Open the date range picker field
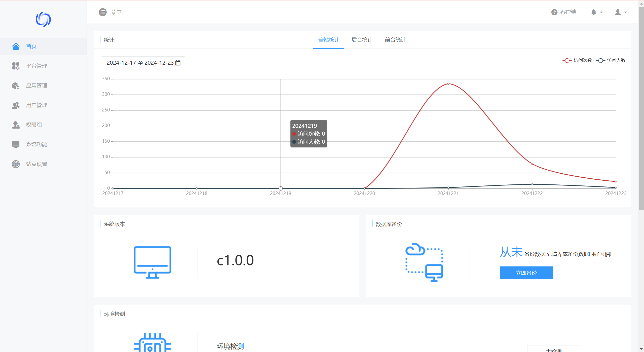Screen dimensions: 644x352 pyautogui.click(x=140, y=63)
